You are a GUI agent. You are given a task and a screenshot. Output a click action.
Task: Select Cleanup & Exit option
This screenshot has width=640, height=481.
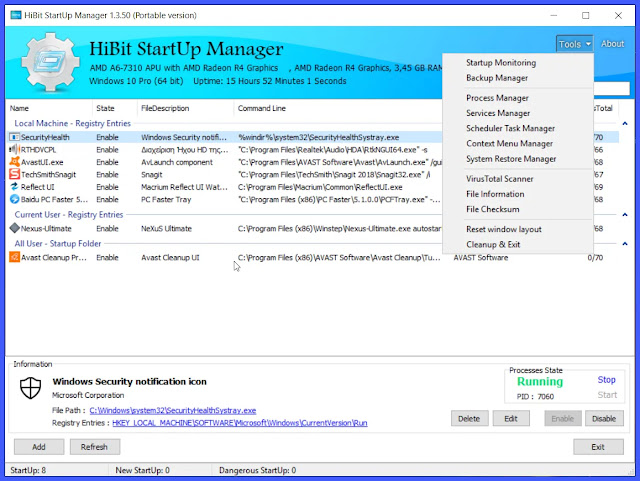(x=493, y=244)
